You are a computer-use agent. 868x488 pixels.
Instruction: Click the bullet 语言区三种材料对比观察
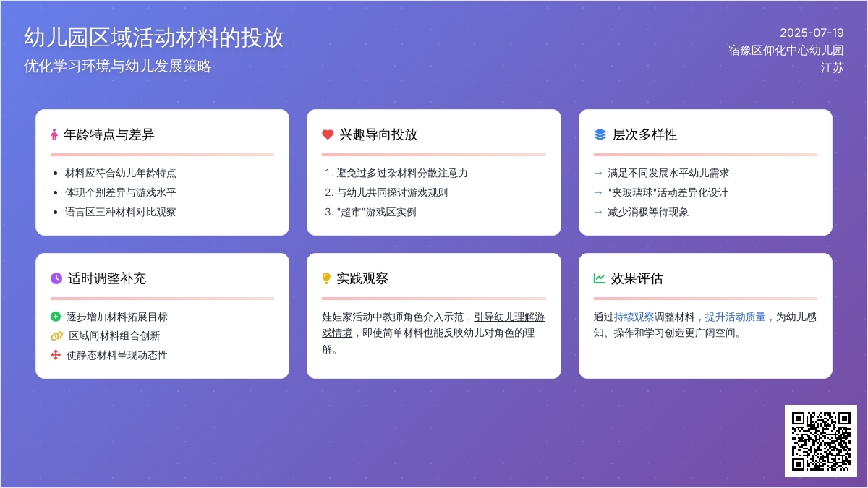point(121,212)
